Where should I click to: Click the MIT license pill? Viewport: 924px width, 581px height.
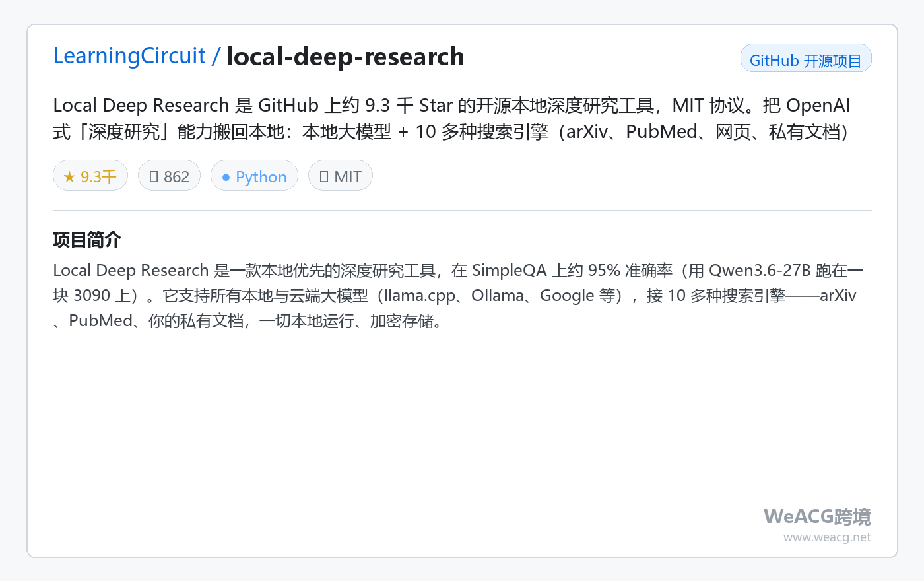click(341, 176)
